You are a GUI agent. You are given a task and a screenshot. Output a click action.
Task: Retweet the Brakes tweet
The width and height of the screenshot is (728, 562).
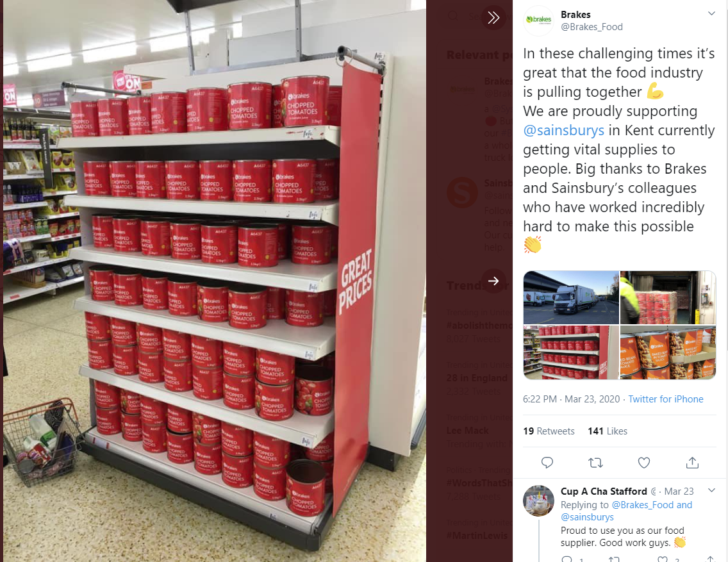point(595,463)
